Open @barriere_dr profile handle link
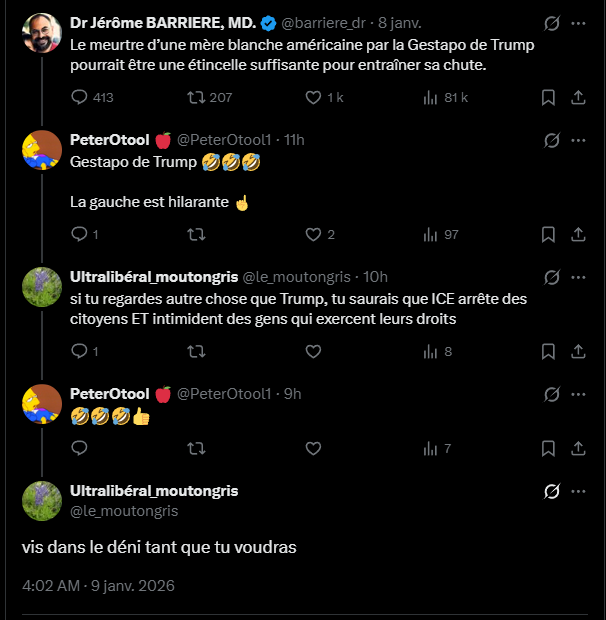Screen dimensions: 606x620 click(x=323, y=23)
